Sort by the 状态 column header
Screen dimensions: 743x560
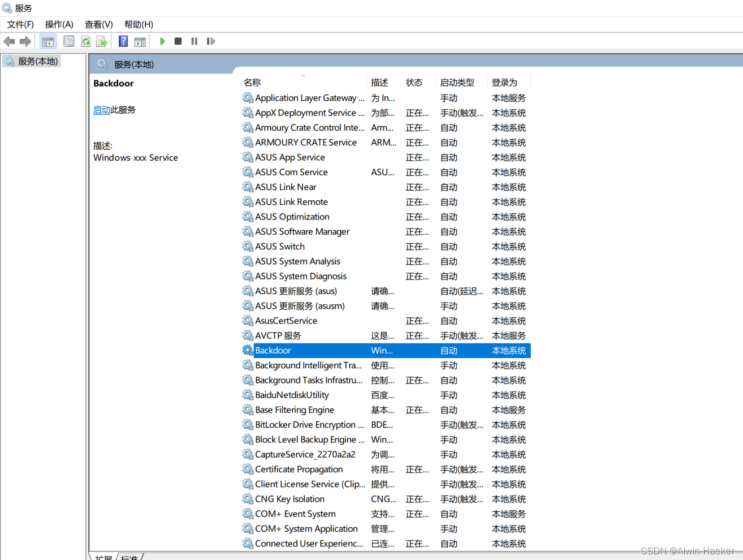click(418, 83)
